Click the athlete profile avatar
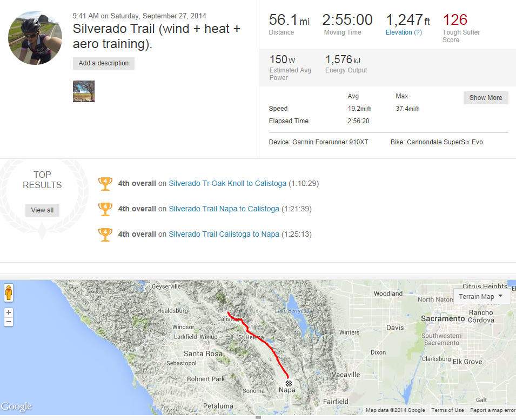The width and height of the screenshot is (516, 420). [35, 37]
